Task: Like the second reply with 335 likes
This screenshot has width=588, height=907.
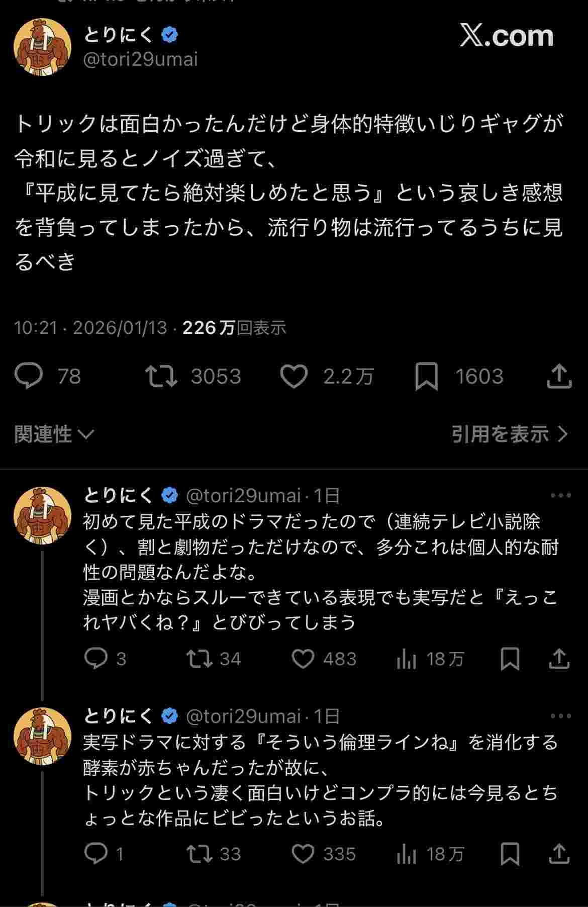Action: (x=303, y=854)
